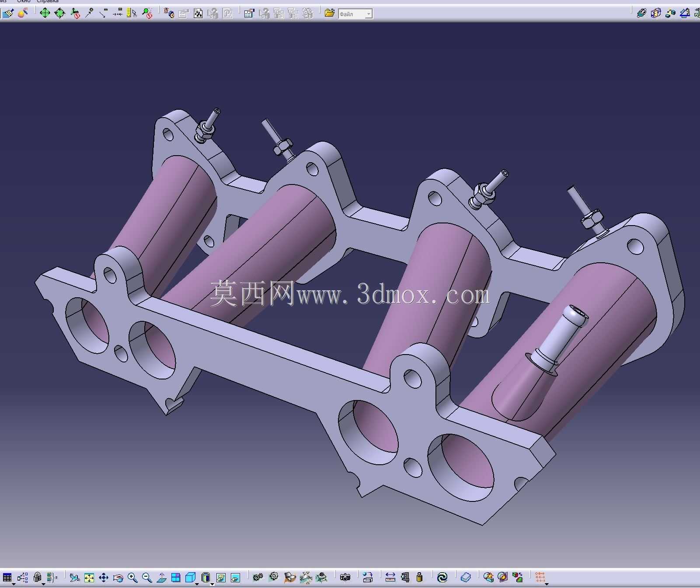The height and width of the screenshot is (588, 700).
Task: Click the paintbrush icon in top toolbar
Action: click(x=8, y=13)
